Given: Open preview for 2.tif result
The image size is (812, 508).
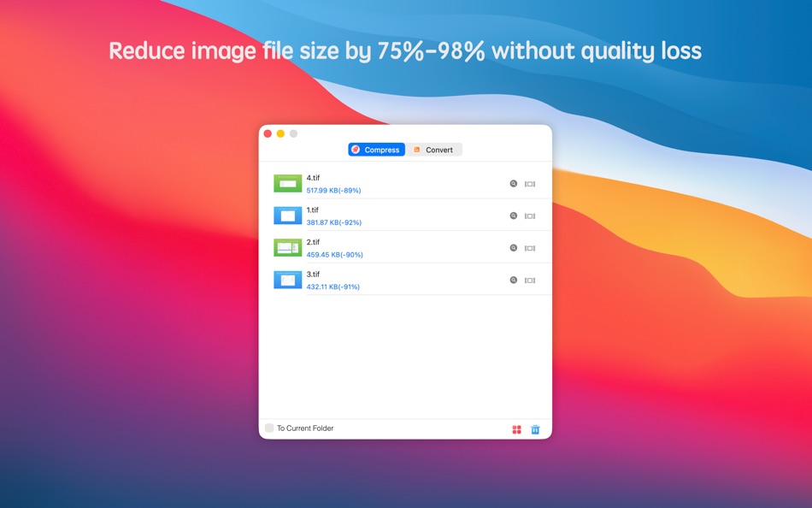Looking at the screenshot, I should click(514, 247).
